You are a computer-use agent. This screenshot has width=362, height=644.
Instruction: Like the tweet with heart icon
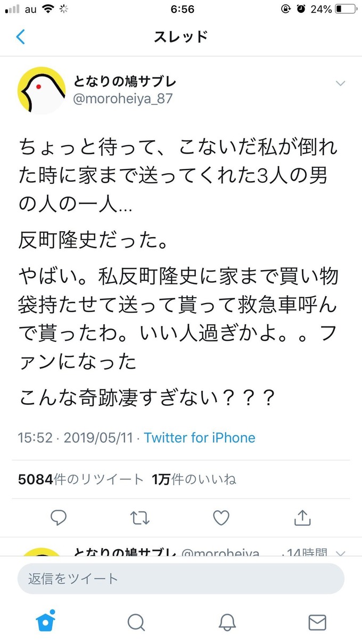(x=221, y=517)
